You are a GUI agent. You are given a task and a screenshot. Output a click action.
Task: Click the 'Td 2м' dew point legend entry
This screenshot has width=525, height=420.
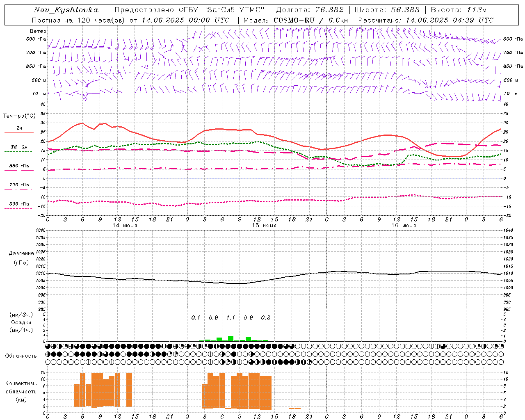[19, 147]
